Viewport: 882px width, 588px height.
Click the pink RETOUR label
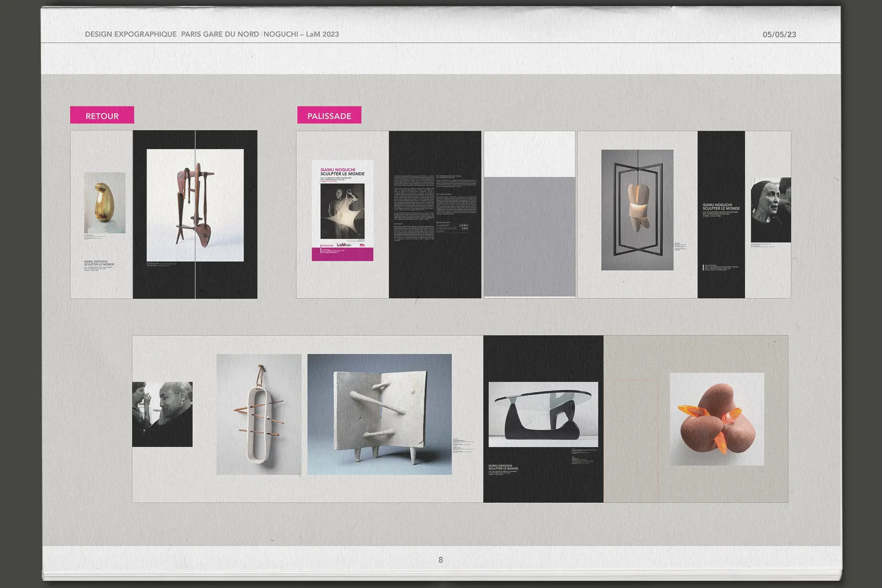point(102,115)
